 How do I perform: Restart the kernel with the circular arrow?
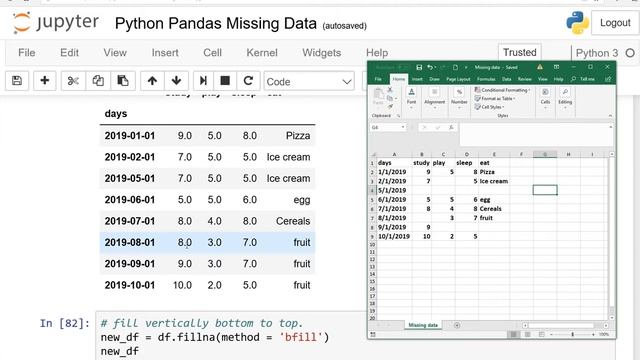point(248,81)
